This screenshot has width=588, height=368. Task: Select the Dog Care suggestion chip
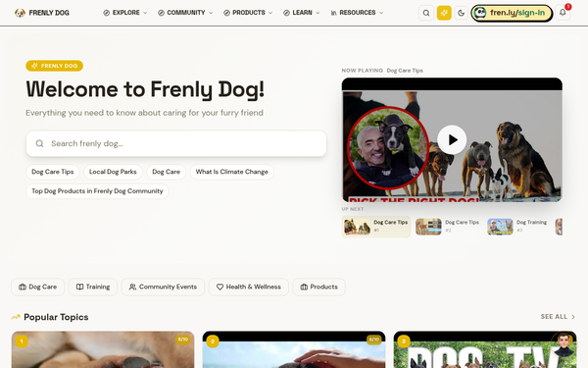(167, 172)
